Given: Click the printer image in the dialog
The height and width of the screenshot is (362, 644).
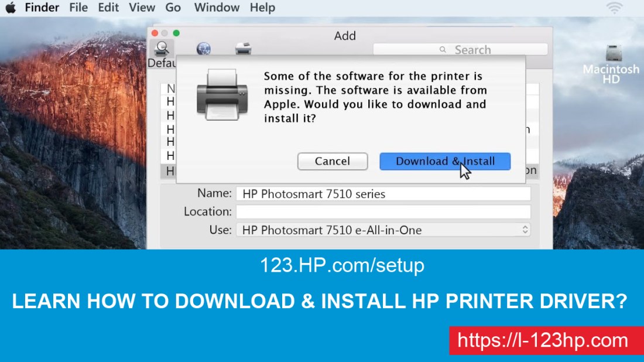Looking at the screenshot, I should click(x=222, y=94).
